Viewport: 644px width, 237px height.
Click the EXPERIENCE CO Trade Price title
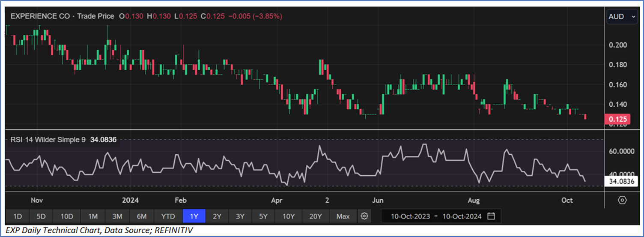point(62,16)
